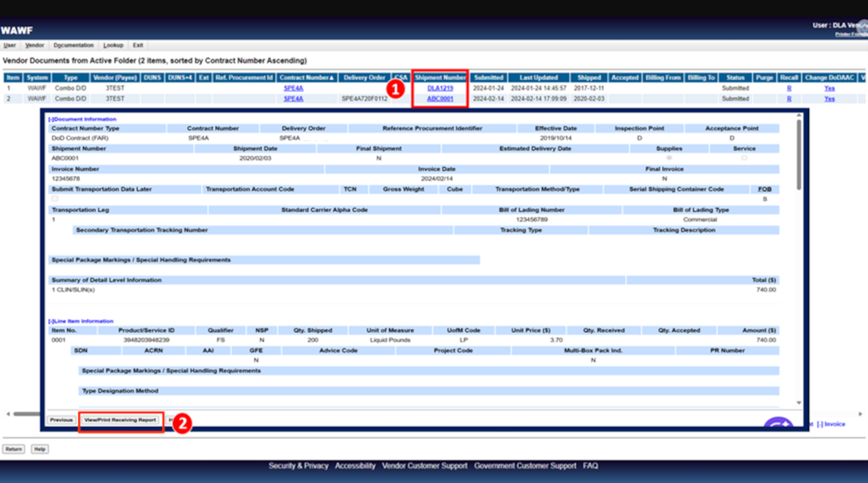Click the Delivery Order column header
868x483 pixels.
pyautogui.click(x=364, y=78)
